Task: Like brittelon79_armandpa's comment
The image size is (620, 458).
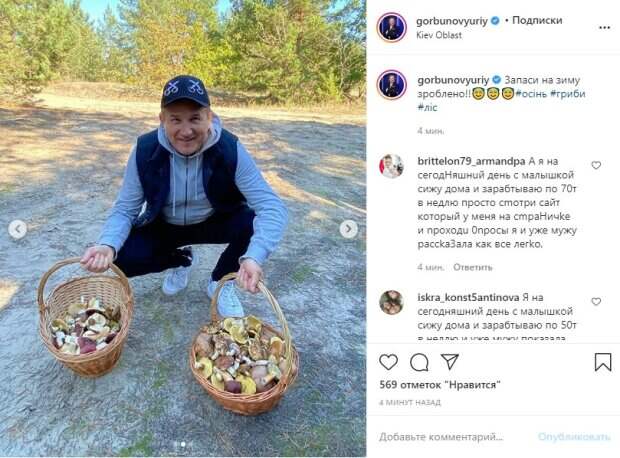Action: [x=596, y=165]
